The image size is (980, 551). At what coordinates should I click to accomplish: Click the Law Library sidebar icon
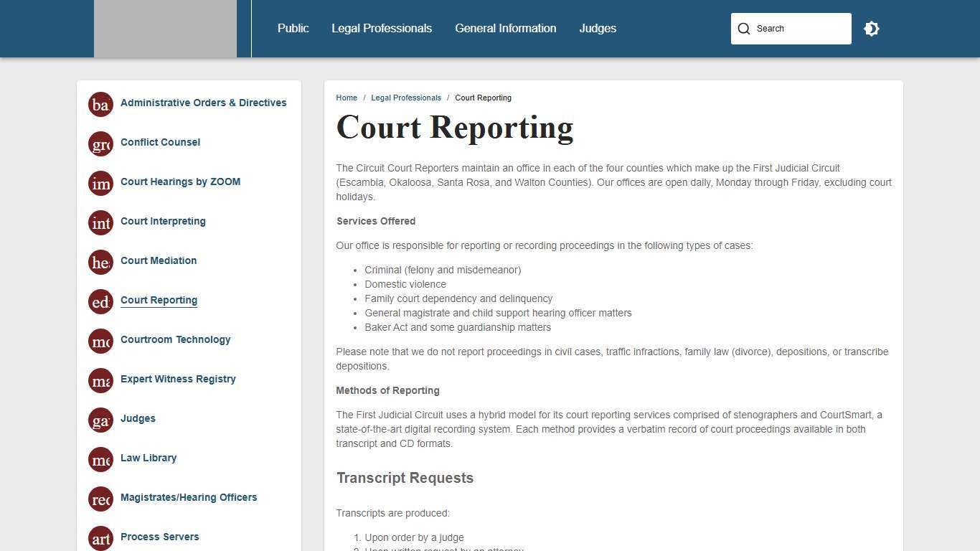tap(100, 459)
